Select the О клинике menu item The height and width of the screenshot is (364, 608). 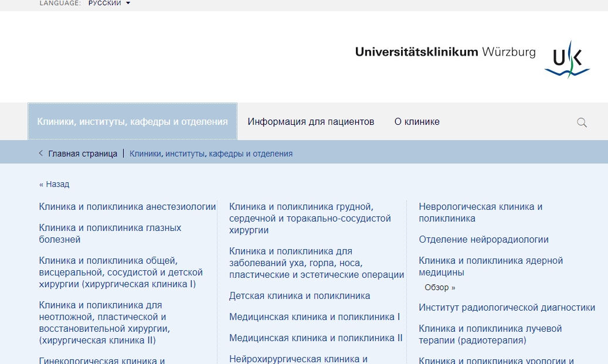[x=417, y=122]
